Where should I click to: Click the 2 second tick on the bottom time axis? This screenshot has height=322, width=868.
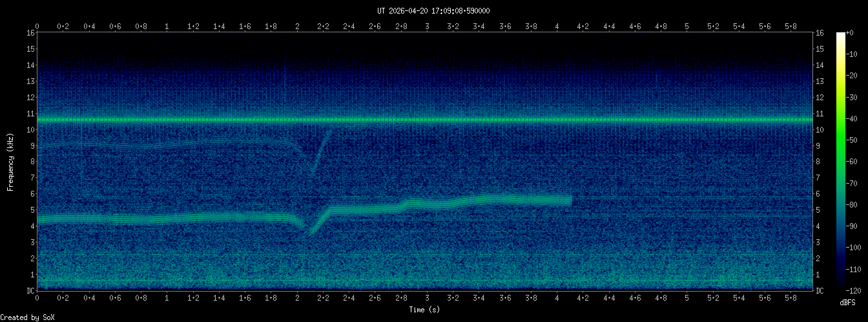click(297, 299)
